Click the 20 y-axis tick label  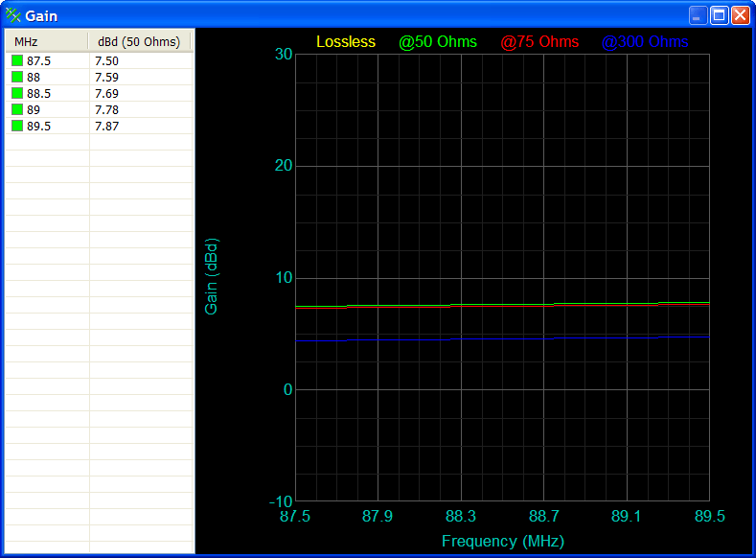[284, 166]
